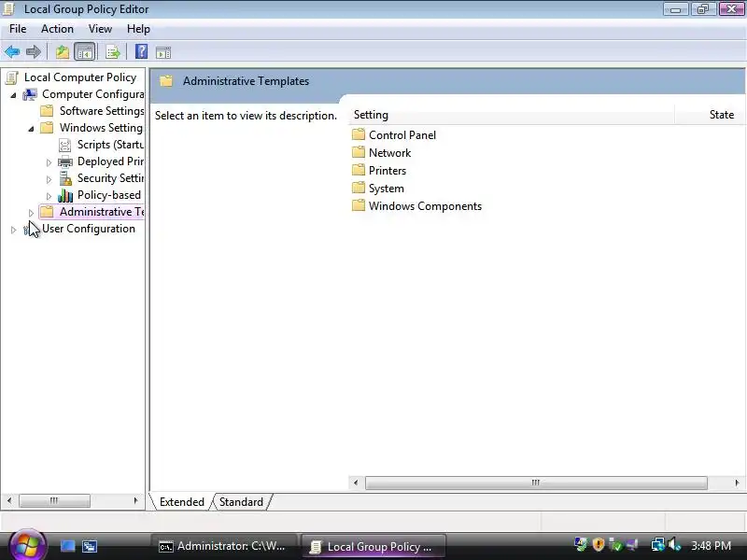Open the Help menu
Image resolution: width=747 pixels, height=560 pixels.
tap(138, 29)
